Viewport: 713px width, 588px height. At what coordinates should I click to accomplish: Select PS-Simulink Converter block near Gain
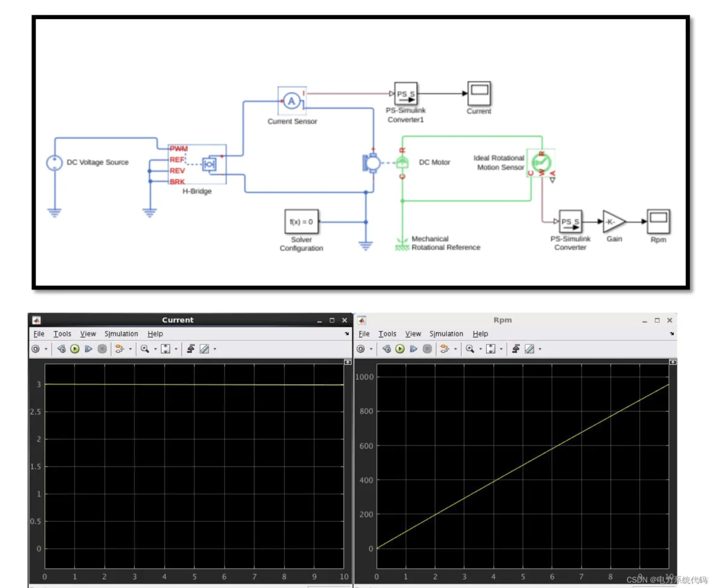(570, 221)
